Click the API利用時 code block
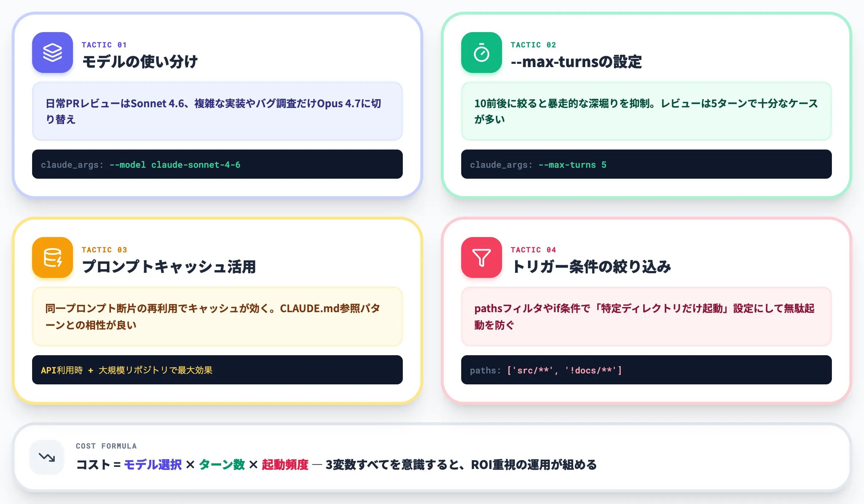Viewport: 864px width, 504px height. (x=217, y=370)
